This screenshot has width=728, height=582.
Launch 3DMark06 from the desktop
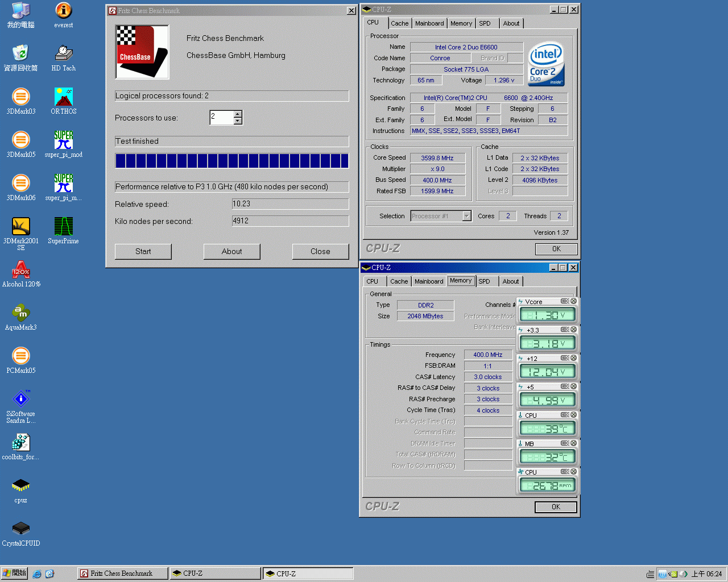click(x=21, y=187)
